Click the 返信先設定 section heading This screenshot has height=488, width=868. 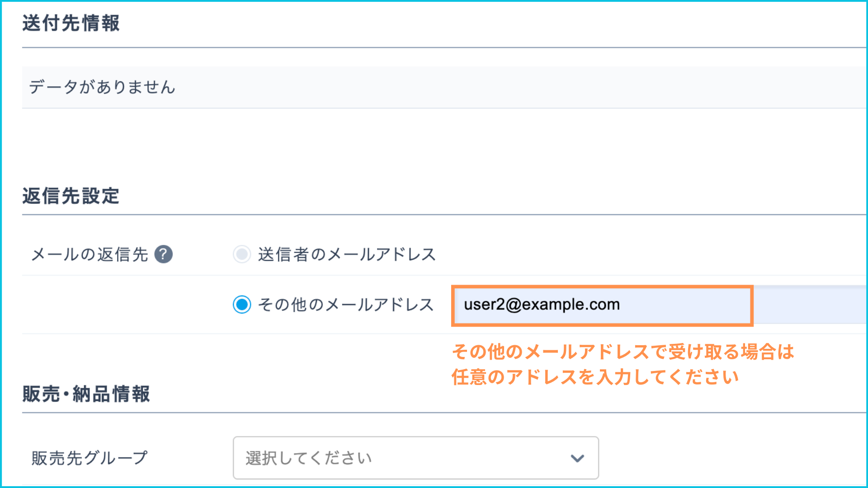[x=71, y=196]
